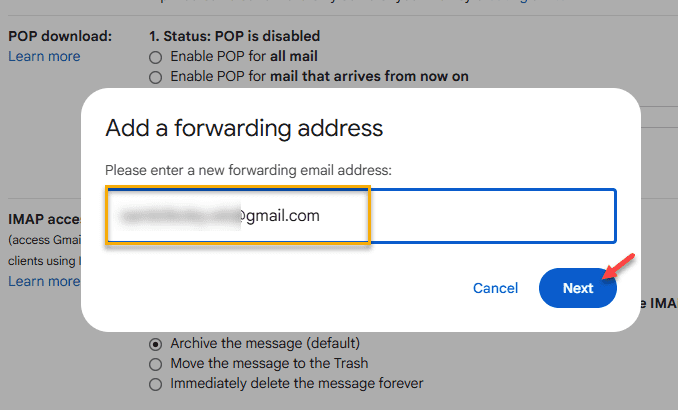Click the blue Next button
678x410 pixels.
tap(578, 288)
